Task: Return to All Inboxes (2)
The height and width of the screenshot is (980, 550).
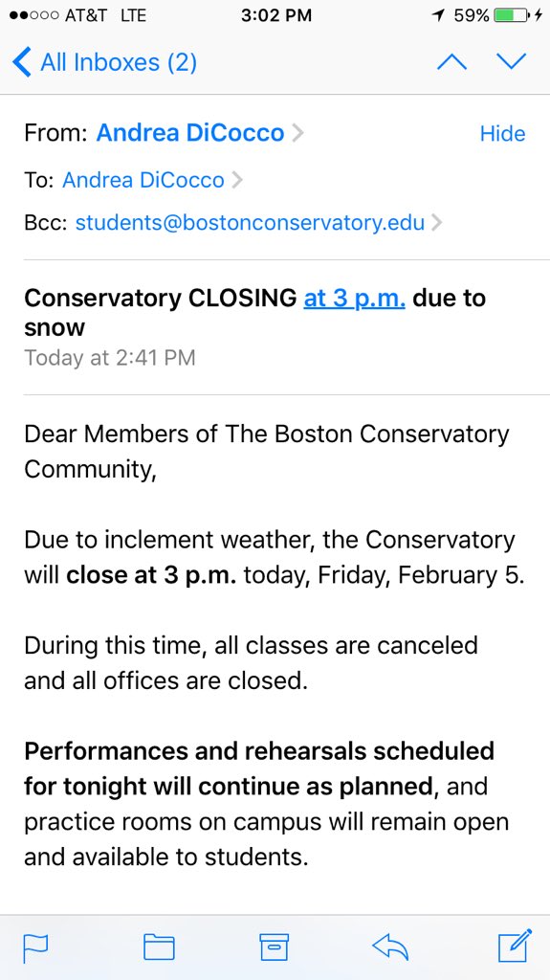Action: (119, 62)
